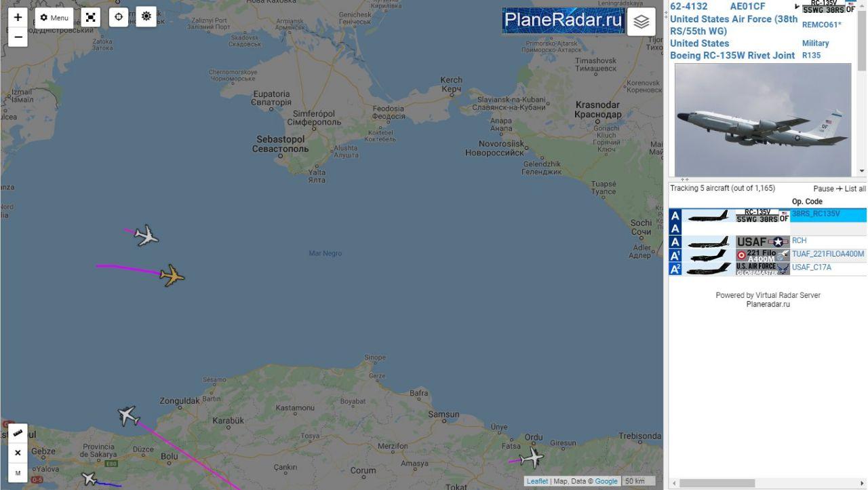The width and height of the screenshot is (868, 490).
Task: Click 55WG 38RS operator flag in detail header
Action: 828,7
